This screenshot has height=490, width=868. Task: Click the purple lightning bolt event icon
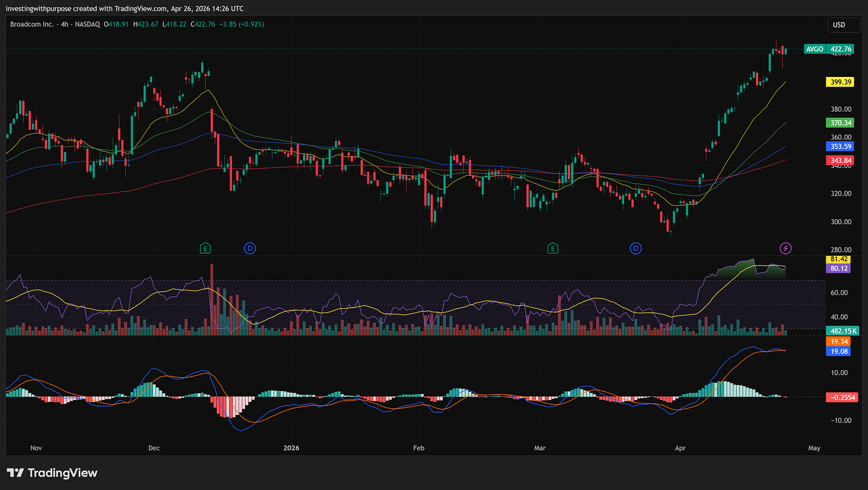[786, 248]
